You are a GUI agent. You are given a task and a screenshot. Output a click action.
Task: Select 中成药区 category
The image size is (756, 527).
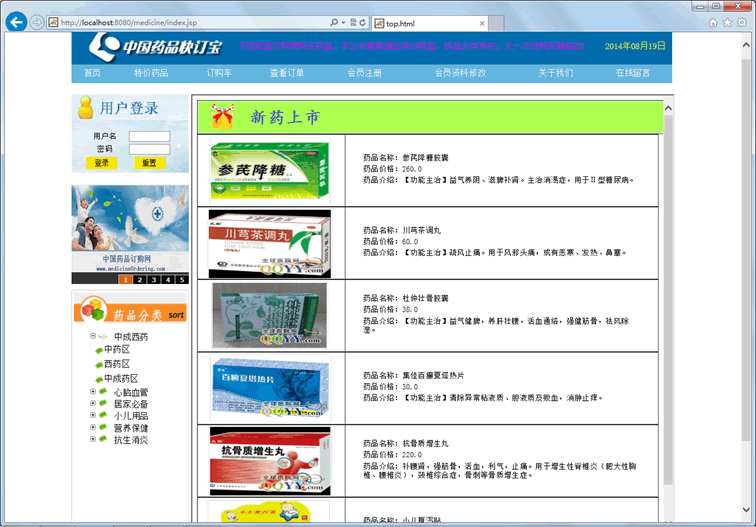(x=122, y=378)
